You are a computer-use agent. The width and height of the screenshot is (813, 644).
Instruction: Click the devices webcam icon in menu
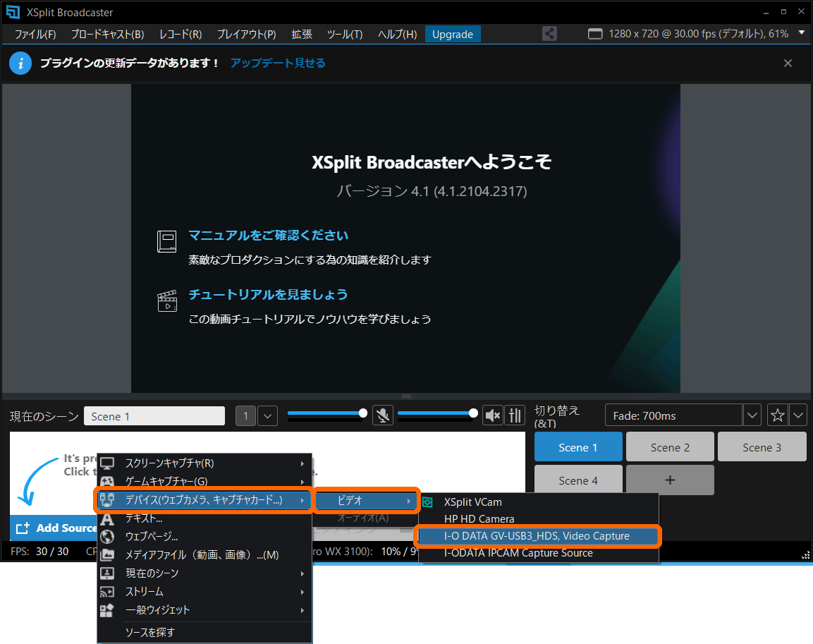[x=107, y=500]
